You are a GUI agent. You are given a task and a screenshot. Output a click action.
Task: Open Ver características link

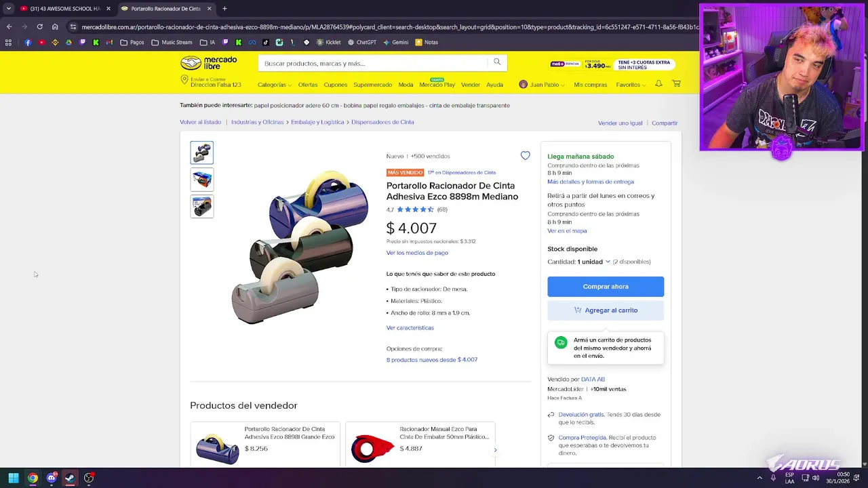point(410,327)
